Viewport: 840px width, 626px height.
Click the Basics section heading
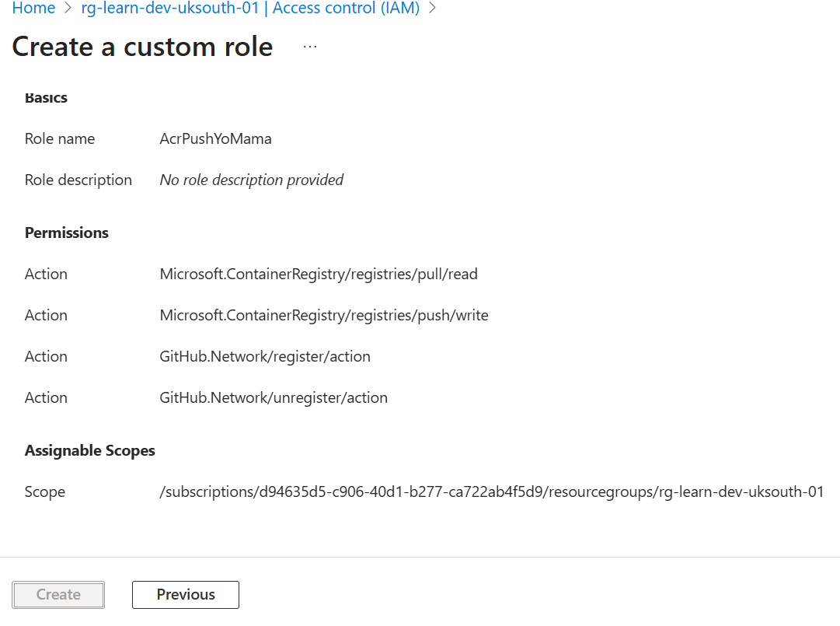(46, 98)
